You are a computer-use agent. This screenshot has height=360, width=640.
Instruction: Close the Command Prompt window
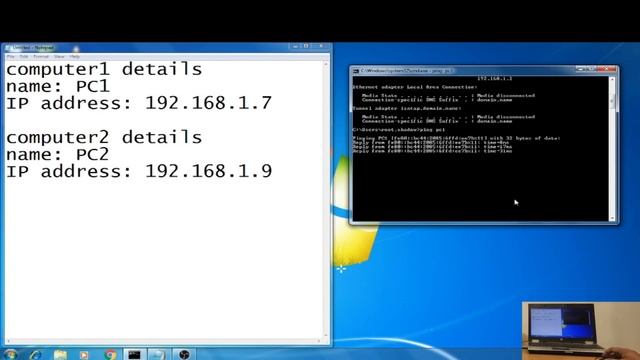(607, 69)
